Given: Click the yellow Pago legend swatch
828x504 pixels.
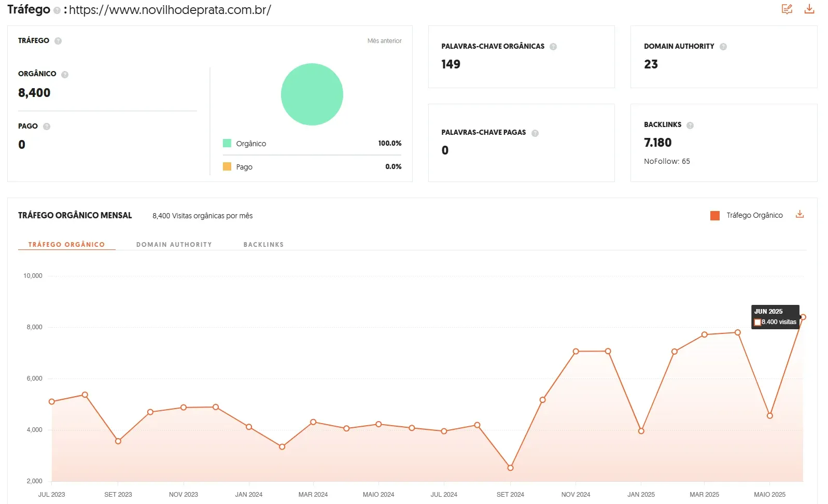Looking at the screenshot, I should point(227,166).
